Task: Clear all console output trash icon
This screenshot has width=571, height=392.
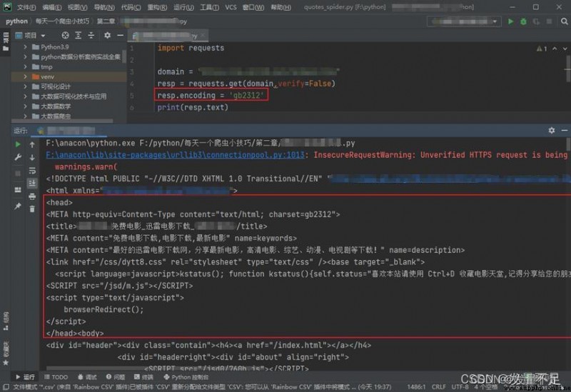Action: 32,208
